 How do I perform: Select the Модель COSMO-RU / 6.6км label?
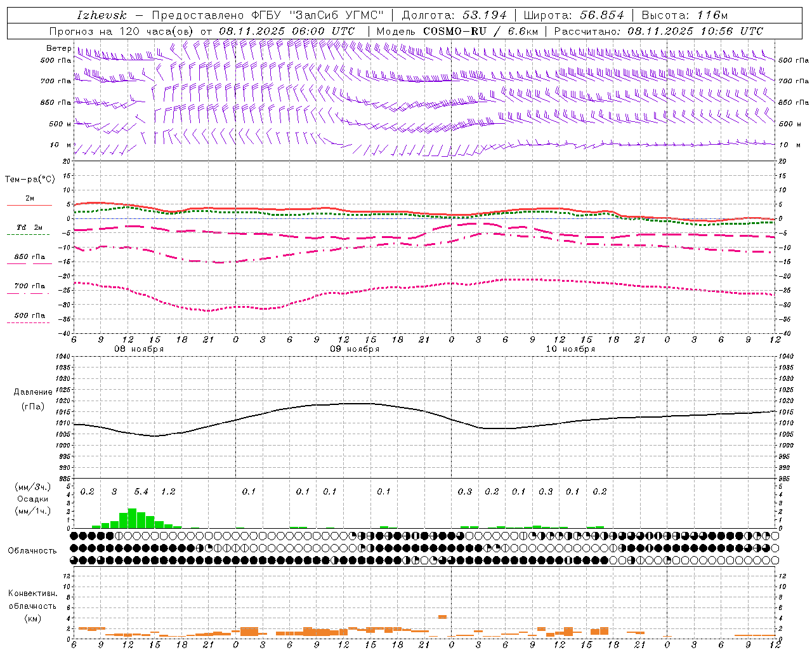[457, 31]
